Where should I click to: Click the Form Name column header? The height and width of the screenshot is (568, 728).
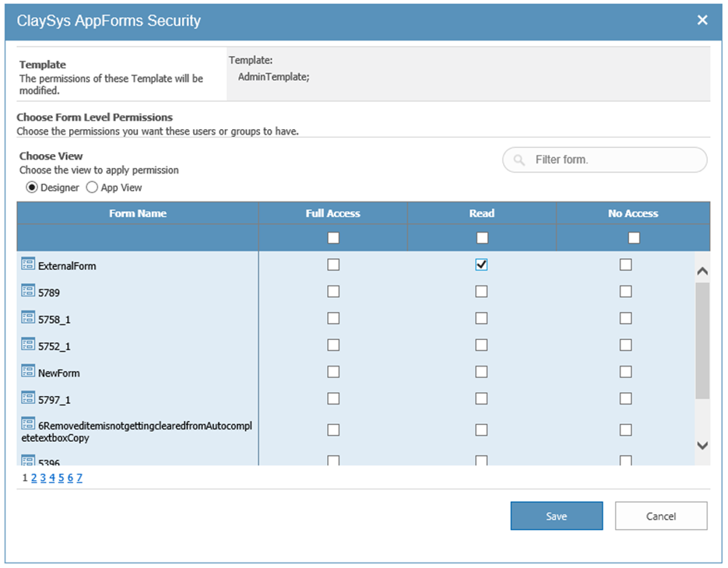(138, 213)
